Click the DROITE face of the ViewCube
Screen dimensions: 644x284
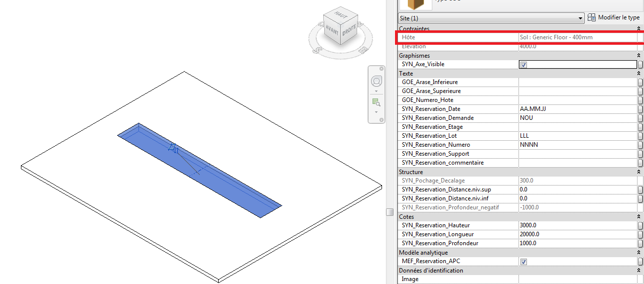coord(350,31)
